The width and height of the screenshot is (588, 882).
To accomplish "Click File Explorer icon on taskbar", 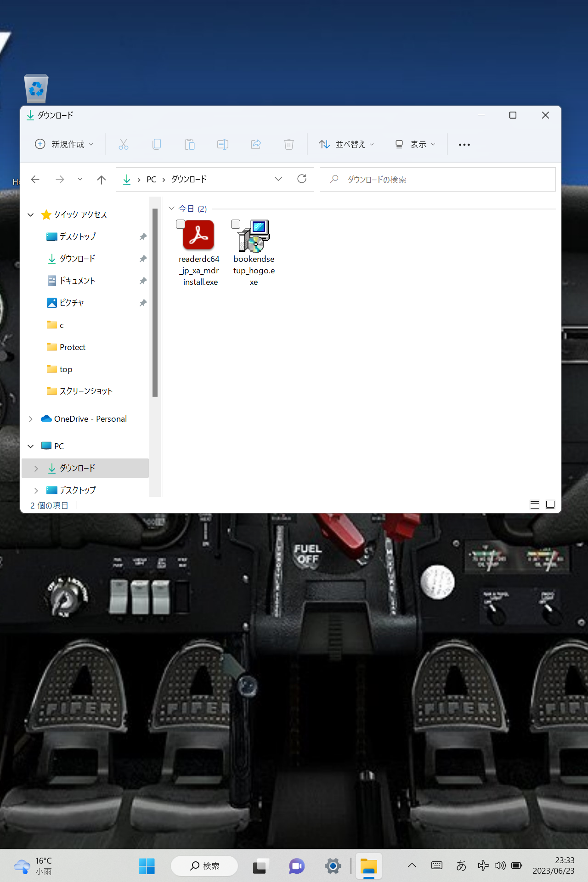I will (x=369, y=866).
